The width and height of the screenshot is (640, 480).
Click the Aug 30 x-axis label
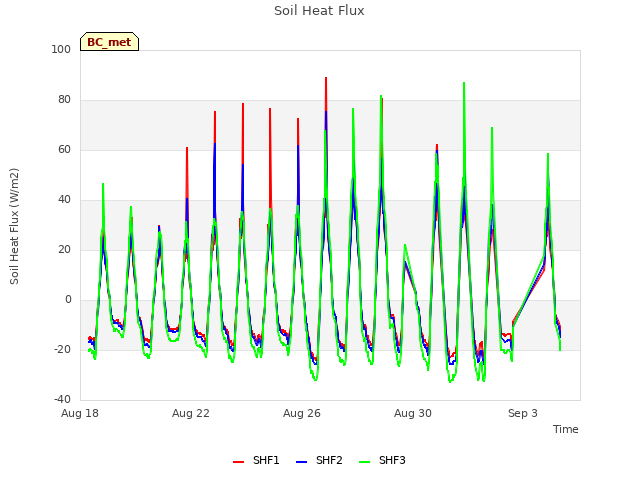(413, 413)
